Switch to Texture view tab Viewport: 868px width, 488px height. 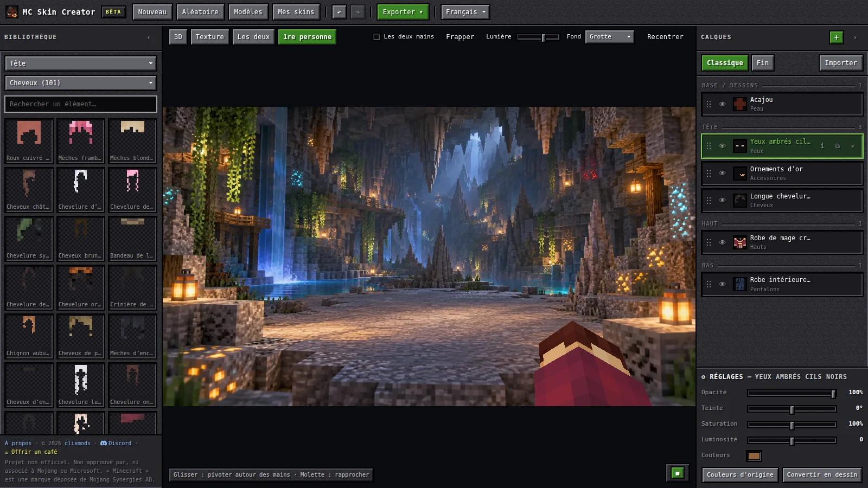(x=210, y=37)
